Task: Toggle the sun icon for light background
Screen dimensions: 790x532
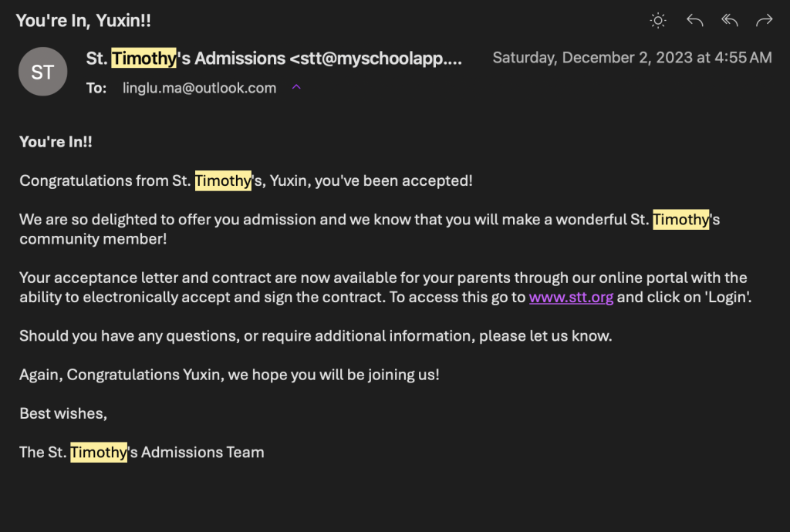Action: click(658, 21)
